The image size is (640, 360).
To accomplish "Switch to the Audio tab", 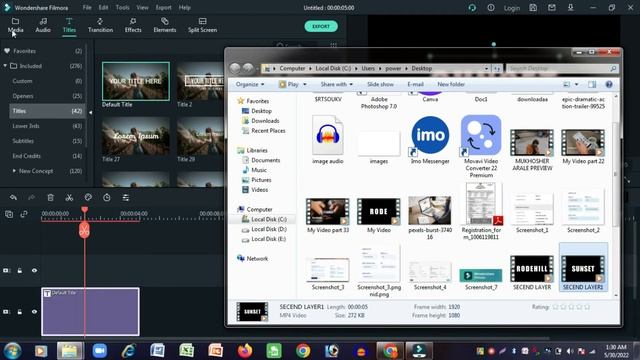I will pos(43,25).
